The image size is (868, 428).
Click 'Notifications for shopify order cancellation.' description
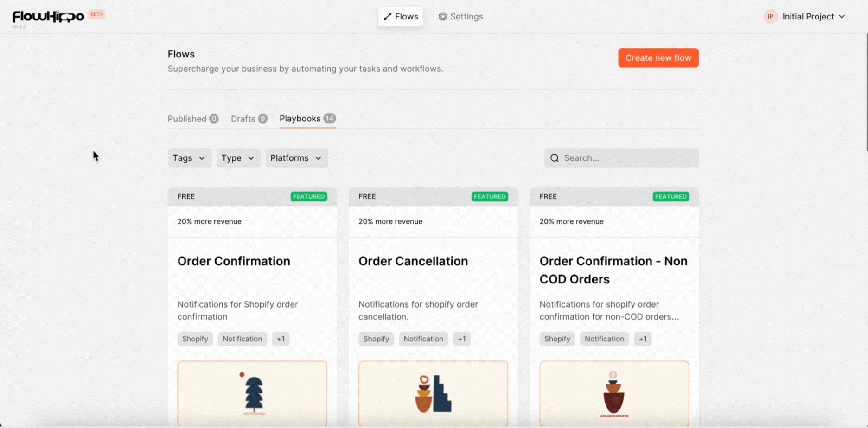(418, 310)
